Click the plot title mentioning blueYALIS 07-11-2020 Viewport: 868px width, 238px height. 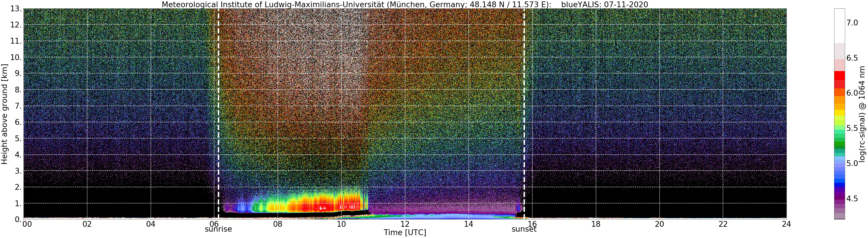click(405, 4)
